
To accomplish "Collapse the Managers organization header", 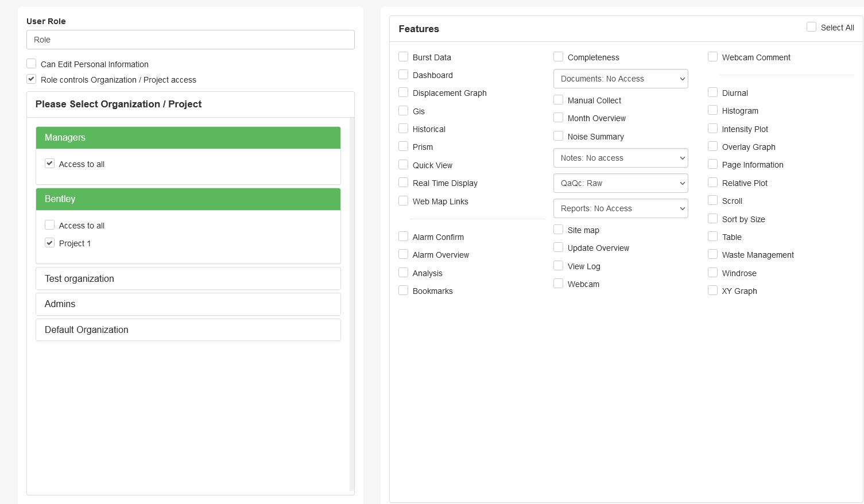I will tap(188, 138).
